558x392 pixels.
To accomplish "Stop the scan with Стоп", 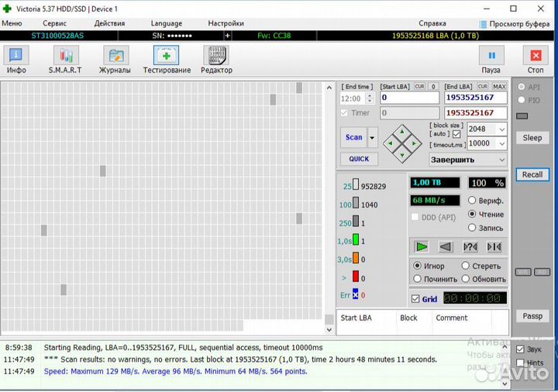I will click(536, 60).
